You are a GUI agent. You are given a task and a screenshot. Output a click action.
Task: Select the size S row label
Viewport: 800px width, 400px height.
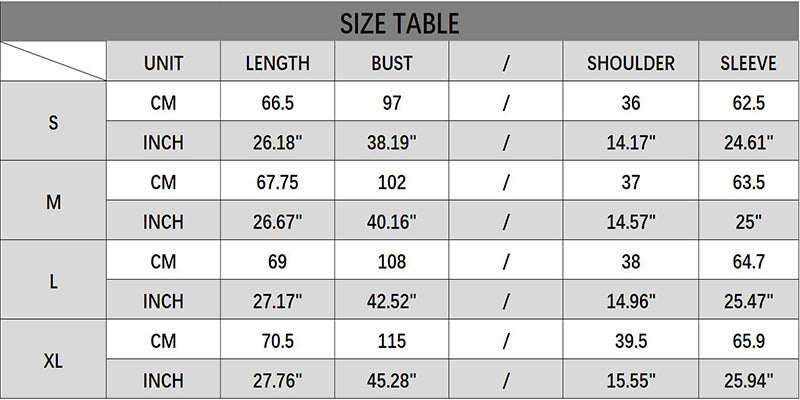pyautogui.click(x=53, y=122)
